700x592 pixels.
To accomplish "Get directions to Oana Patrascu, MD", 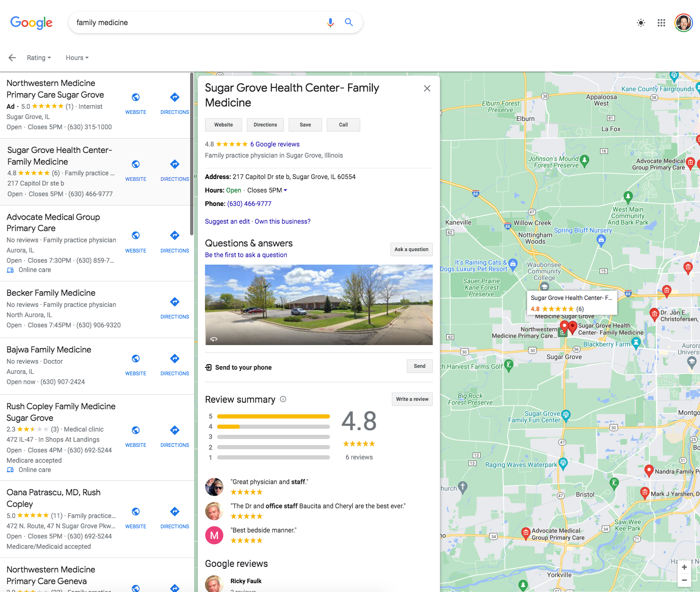I will (x=175, y=518).
